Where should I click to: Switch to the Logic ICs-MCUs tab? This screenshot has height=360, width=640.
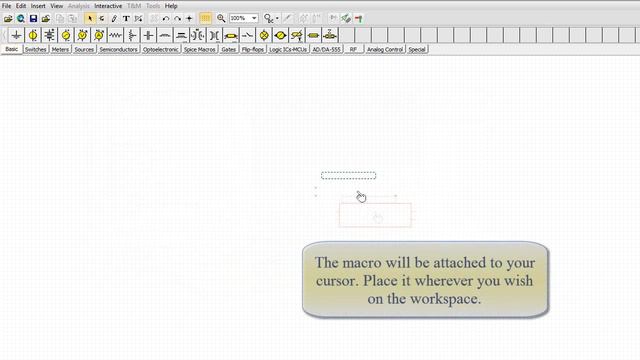pyautogui.click(x=288, y=49)
